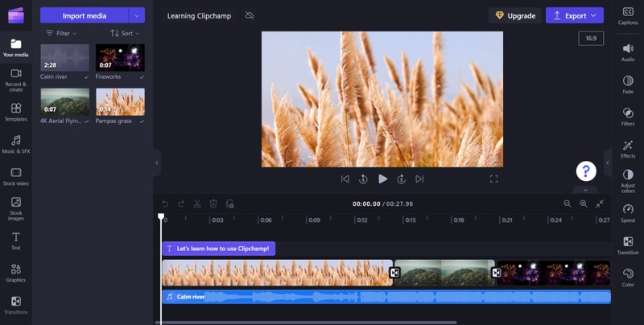Open the Music & SFX tab
644x325 pixels.
pyautogui.click(x=15, y=145)
